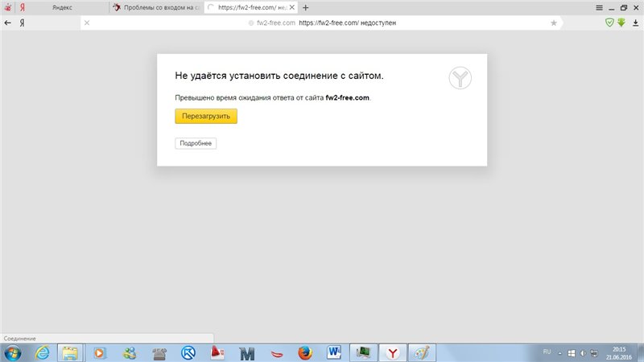Open the network tray icon
This screenshot has height=362, width=644.
click(594, 353)
